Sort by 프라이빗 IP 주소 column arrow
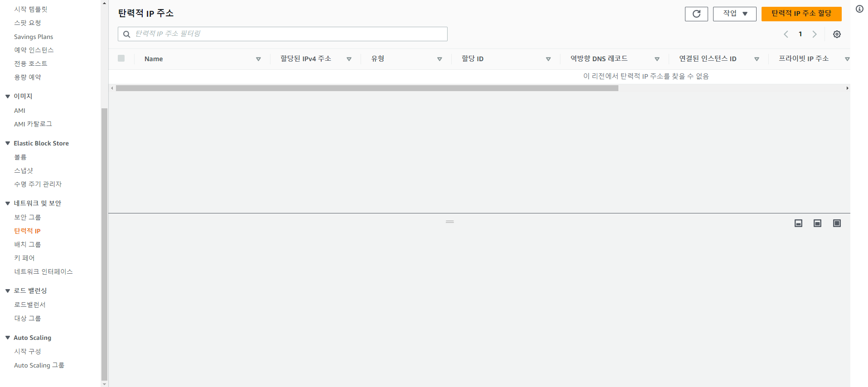 click(847, 59)
